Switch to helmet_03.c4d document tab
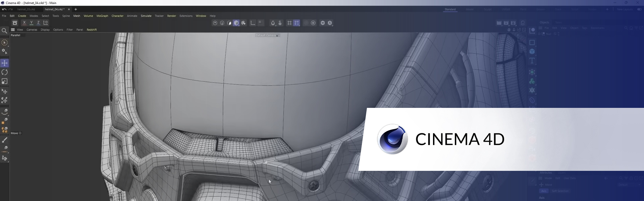This screenshot has width=644, height=201. [26, 9]
